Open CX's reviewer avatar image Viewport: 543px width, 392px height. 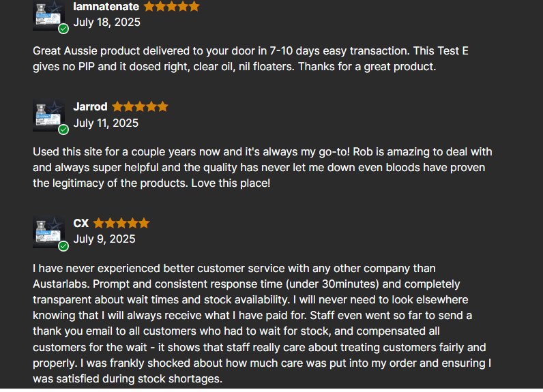tap(48, 231)
